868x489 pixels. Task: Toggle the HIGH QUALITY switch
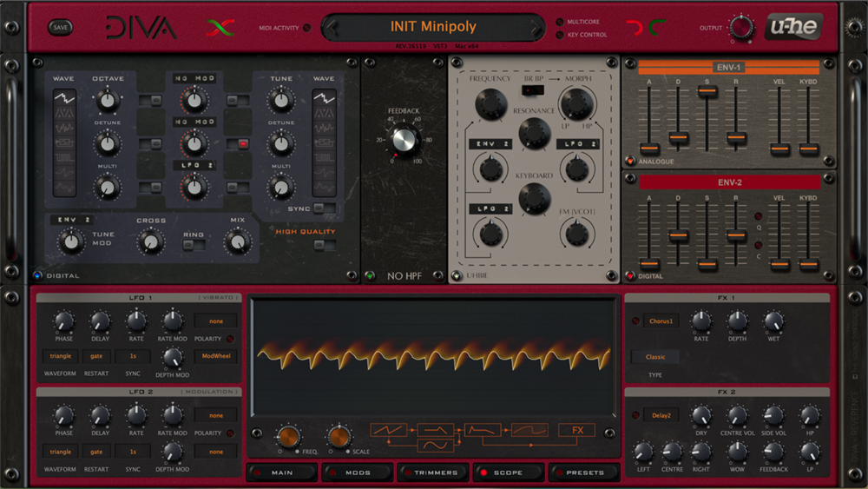pyautogui.click(x=323, y=245)
